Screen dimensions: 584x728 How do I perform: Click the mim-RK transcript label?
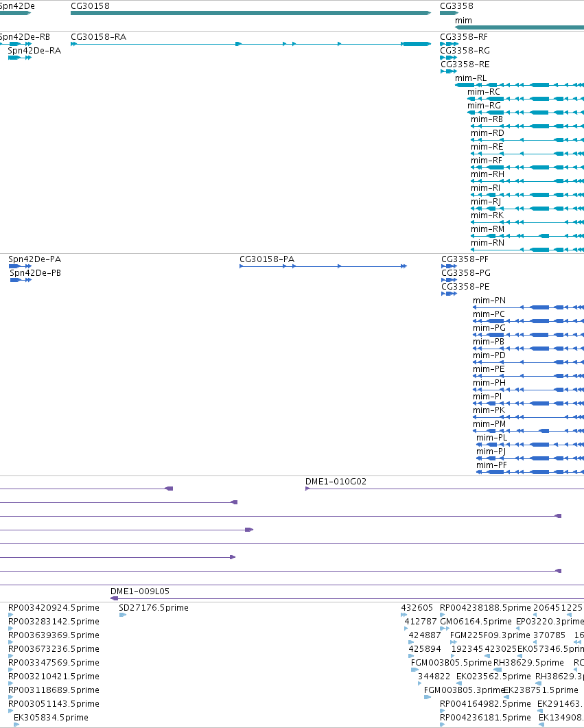tap(487, 215)
